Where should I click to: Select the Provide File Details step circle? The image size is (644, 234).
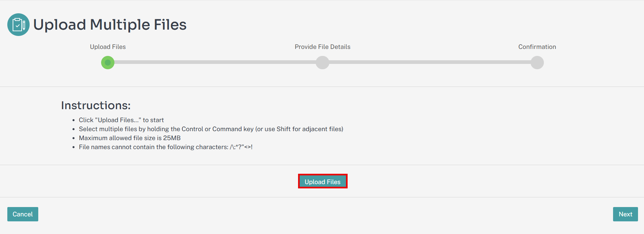322,63
